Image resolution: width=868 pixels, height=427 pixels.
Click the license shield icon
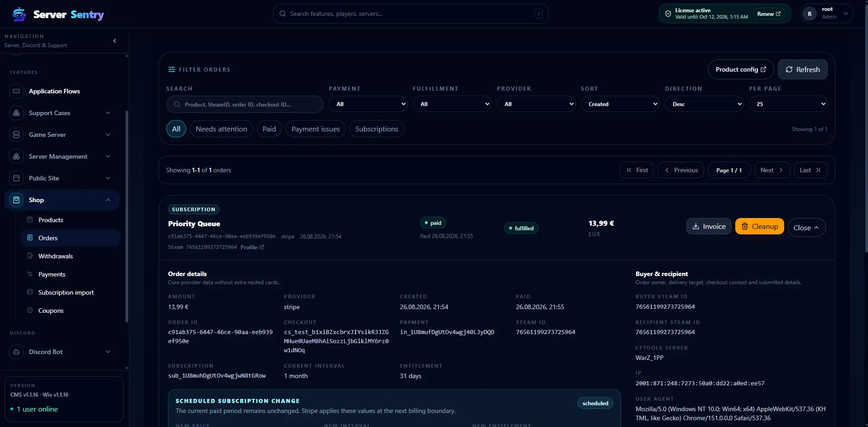pos(668,14)
